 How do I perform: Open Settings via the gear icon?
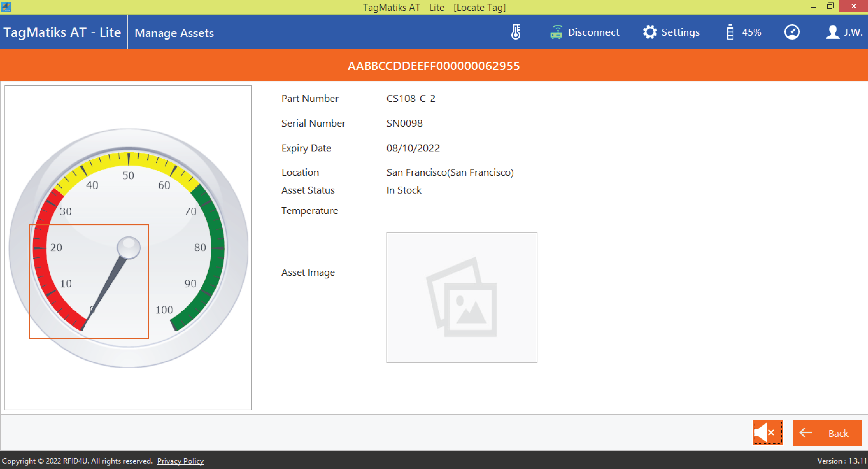(x=650, y=32)
